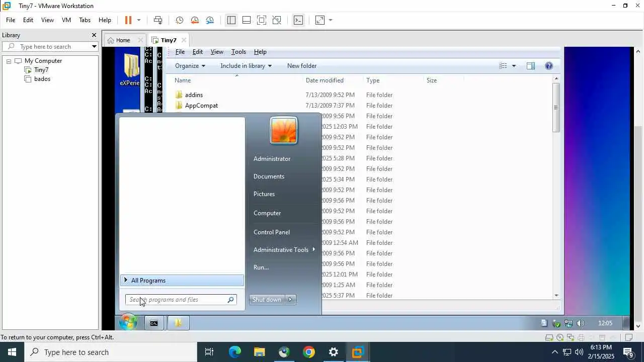Open the Help menu in guest Explorer
This screenshot has width=644, height=362.
[260, 52]
